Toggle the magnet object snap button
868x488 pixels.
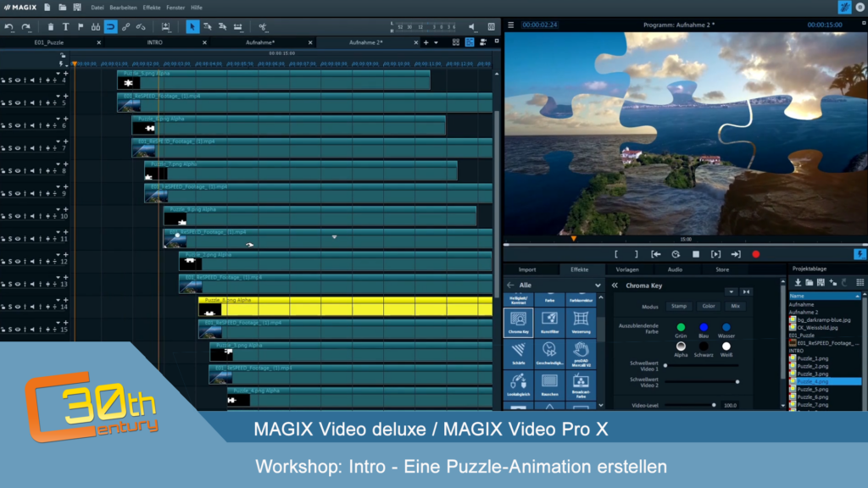pyautogui.click(x=111, y=26)
